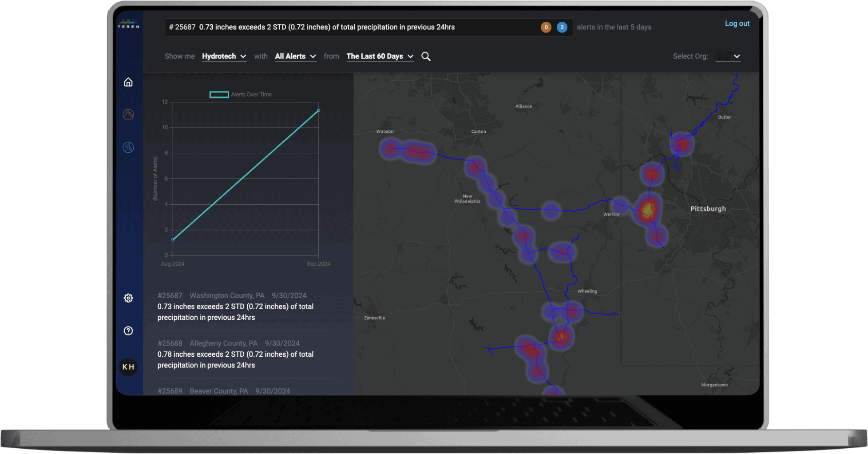Viewport: 868px width, 454px height.
Task: Open settings via the gear icon
Action: 128,298
